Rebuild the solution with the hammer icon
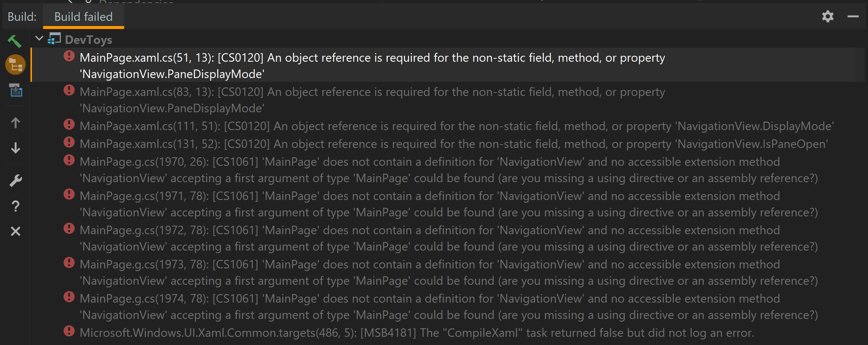The height and width of the screenshot is (345, 868). [x=15, y=41]
